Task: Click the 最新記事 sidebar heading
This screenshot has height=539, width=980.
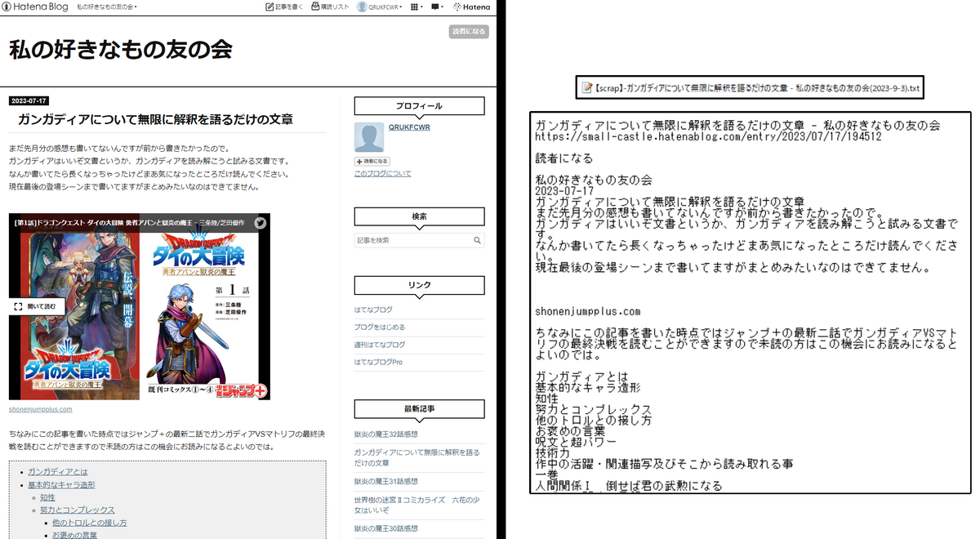Action: [419, 409]
